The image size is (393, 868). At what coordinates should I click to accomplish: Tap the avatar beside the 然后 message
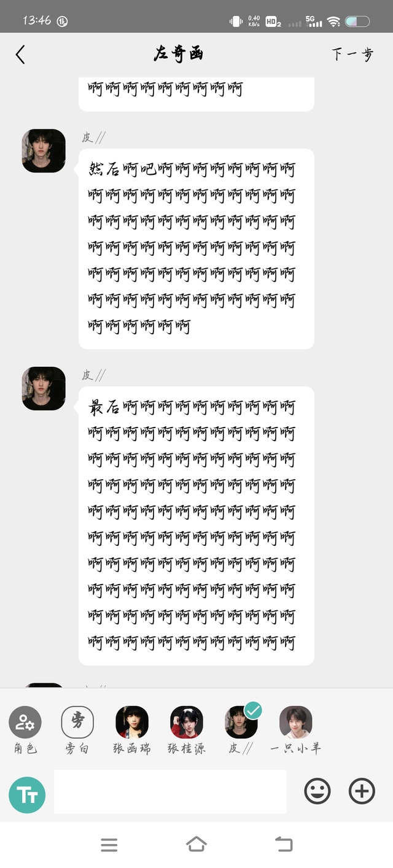(x=44, y=150)
